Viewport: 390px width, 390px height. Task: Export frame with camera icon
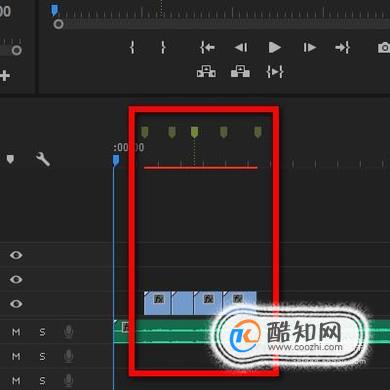384,48
